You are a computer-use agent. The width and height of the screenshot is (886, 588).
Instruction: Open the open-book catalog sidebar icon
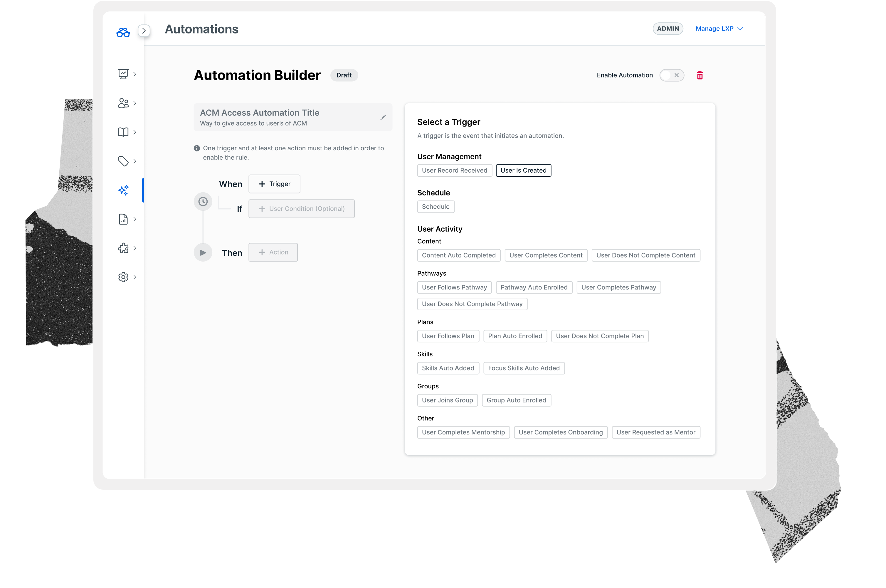pos(123,132)
